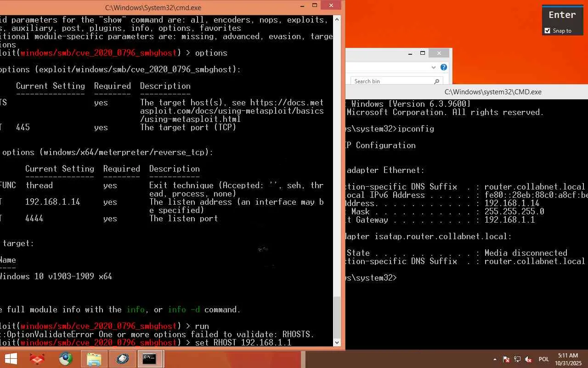Minimize the Explorer window behind
Screen dimensions: 588x368
coord(410,53)
